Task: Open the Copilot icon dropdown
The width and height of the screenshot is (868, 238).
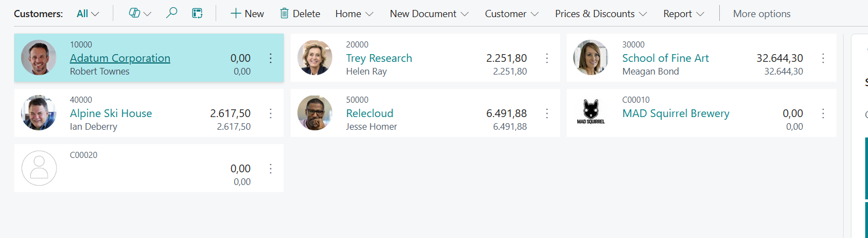Action: 140,13
